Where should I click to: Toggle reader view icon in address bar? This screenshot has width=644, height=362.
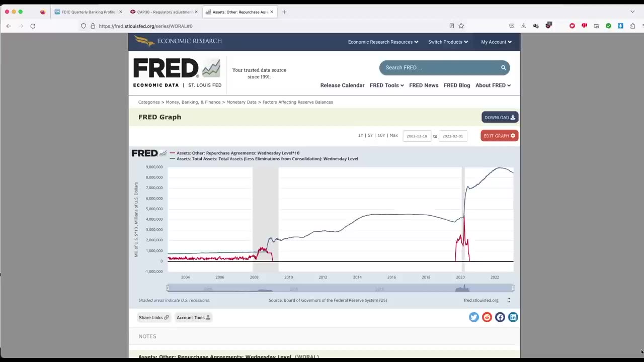pos(451,26)
